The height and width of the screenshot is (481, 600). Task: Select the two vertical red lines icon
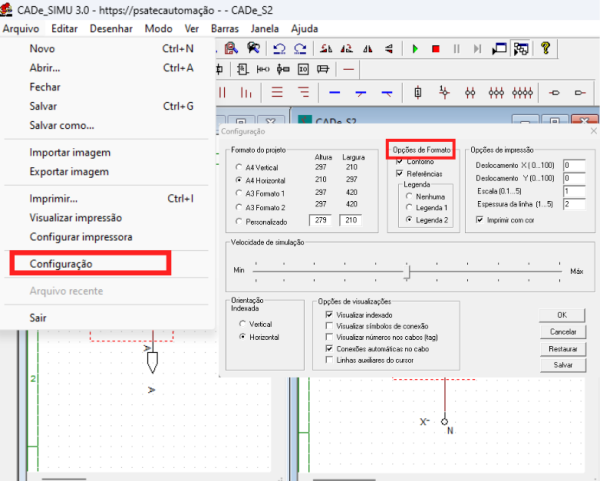coord(222,93)
